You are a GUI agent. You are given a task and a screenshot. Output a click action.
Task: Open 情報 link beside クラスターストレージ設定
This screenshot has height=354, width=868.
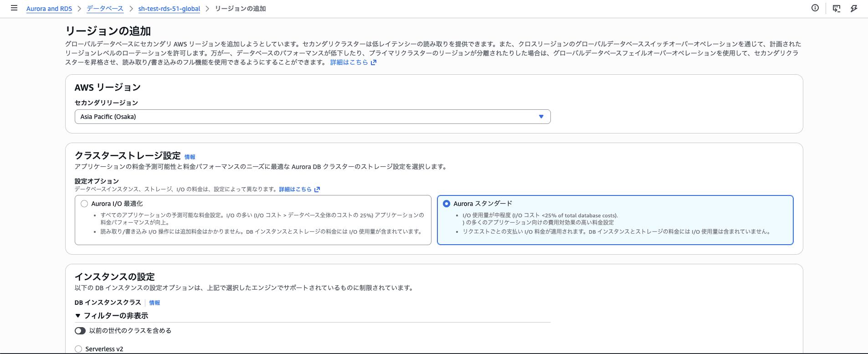click(x=190, y=157)
